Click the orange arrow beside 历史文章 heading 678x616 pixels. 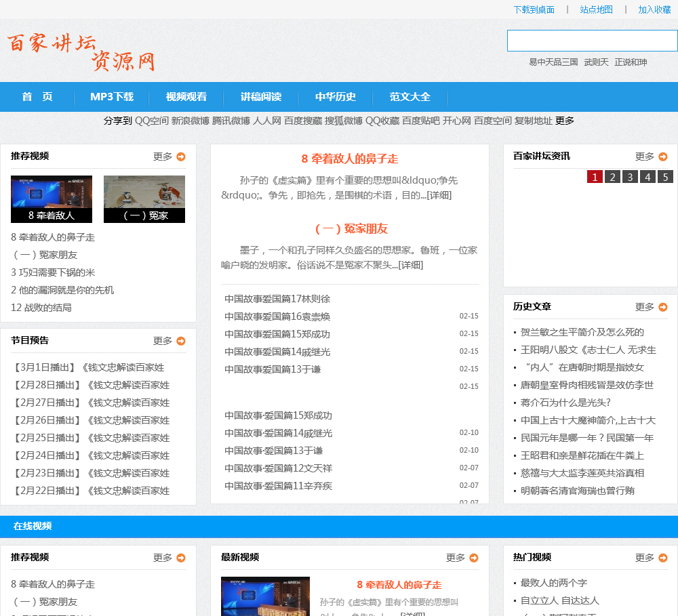[663, 307]
